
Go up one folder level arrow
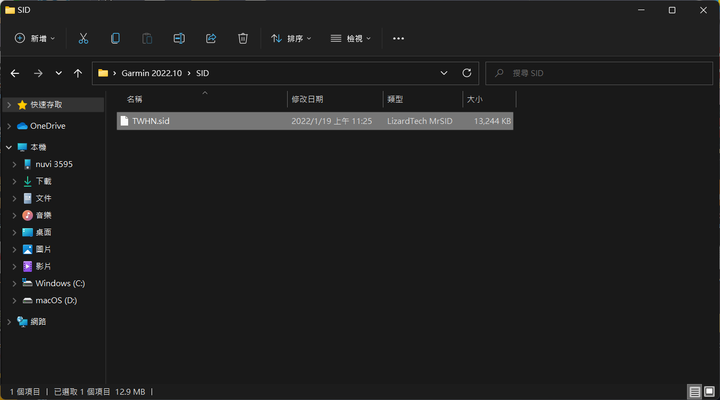78,73
